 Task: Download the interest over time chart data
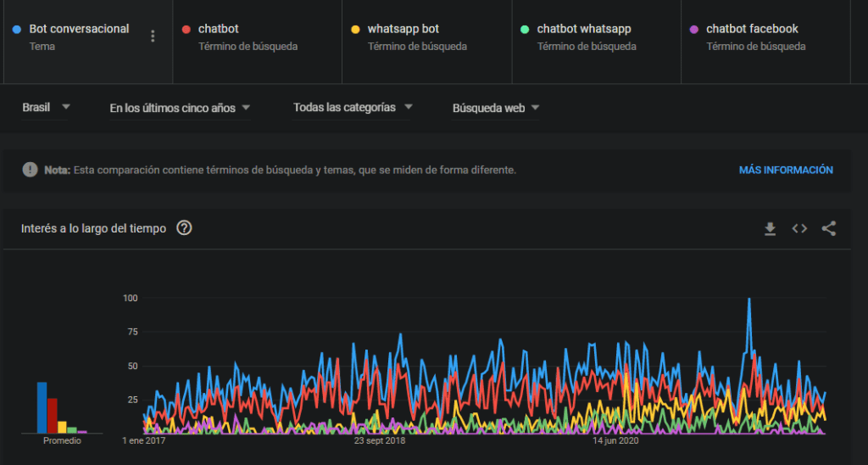pyautogui.click(x=770, y=228)
